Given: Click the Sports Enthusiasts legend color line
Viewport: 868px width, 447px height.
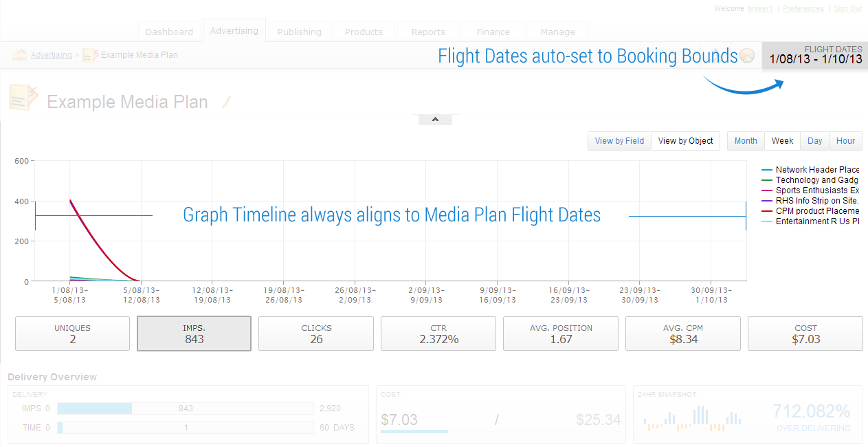Looking at the screenshot, I should tap(767, 190).
